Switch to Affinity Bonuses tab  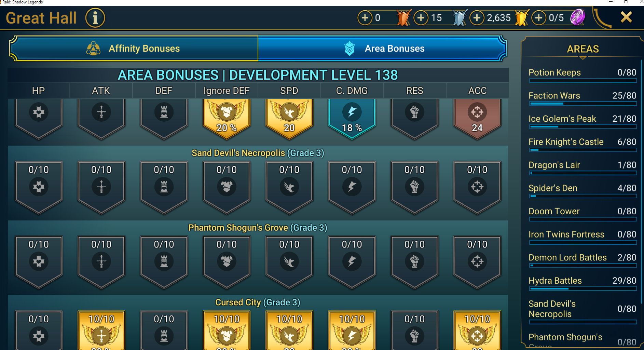click(x=134, y=49)
